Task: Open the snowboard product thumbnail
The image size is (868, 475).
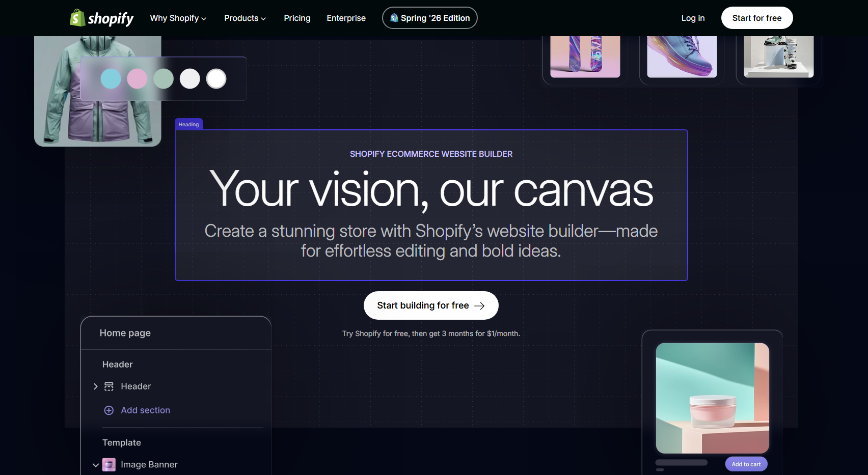Action: point(585,57)
